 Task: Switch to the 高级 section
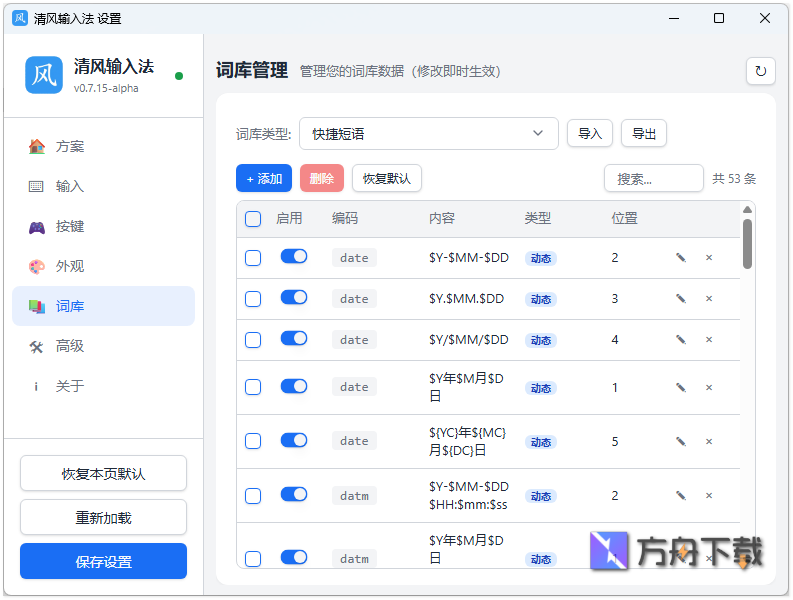pos(103,347)
